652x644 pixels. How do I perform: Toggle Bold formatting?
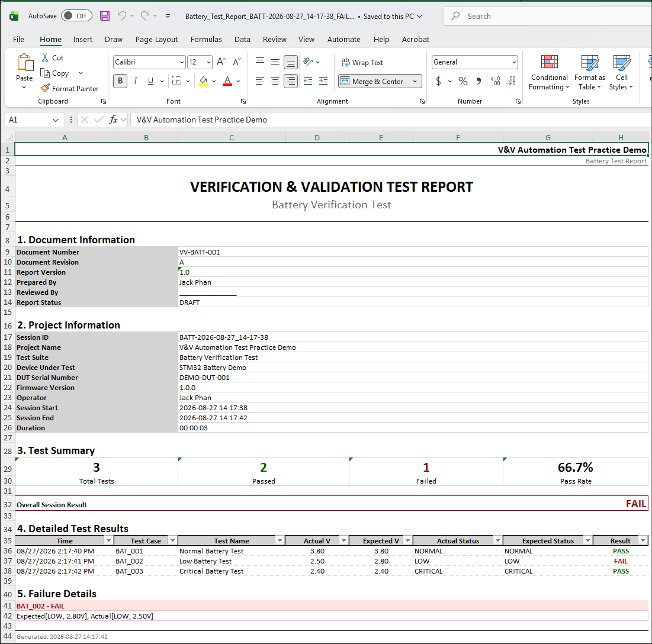point(120,81)
